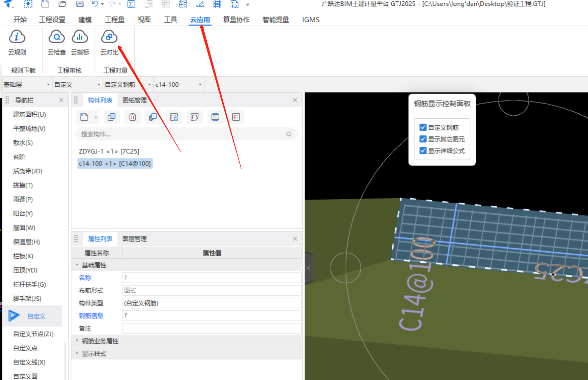Expand the 显示样式 section
This screenshot has height=380, width=588.
(77, 354)
